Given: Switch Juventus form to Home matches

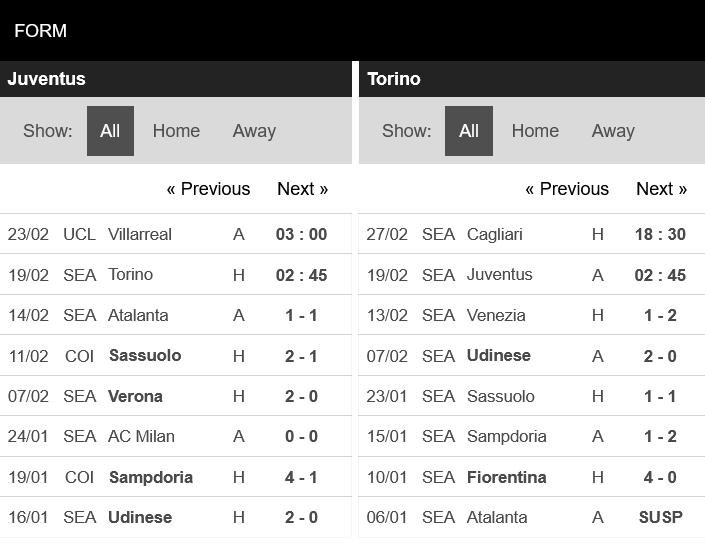Looking at the screenshot, I should [176, 131].
